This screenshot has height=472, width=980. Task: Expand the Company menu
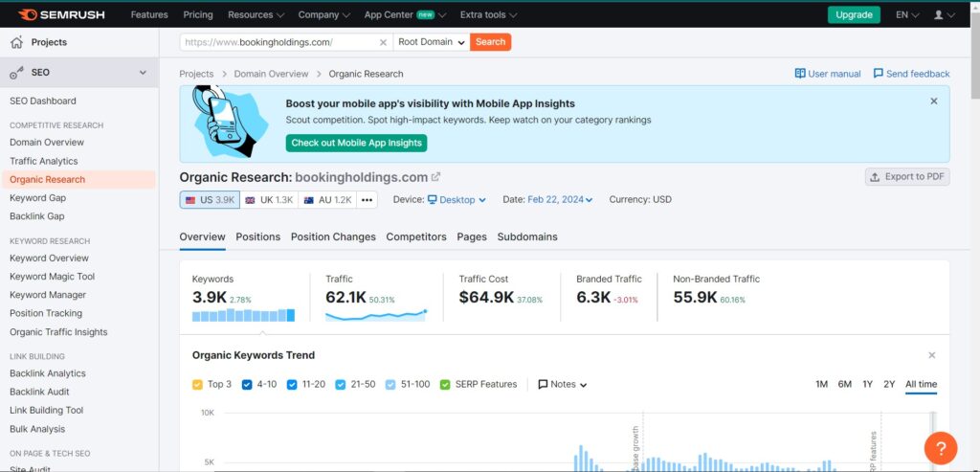coord(323,14)
